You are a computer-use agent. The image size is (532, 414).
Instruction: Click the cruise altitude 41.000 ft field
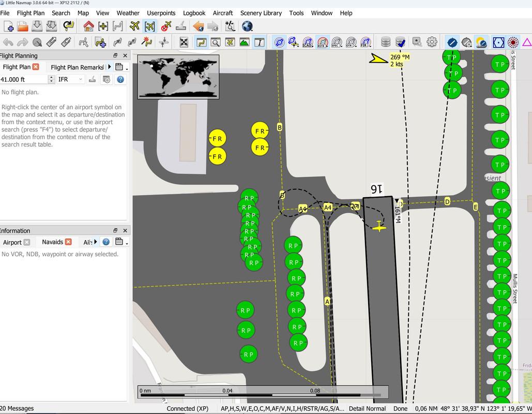pyautogui.click(x=24, y=80)
